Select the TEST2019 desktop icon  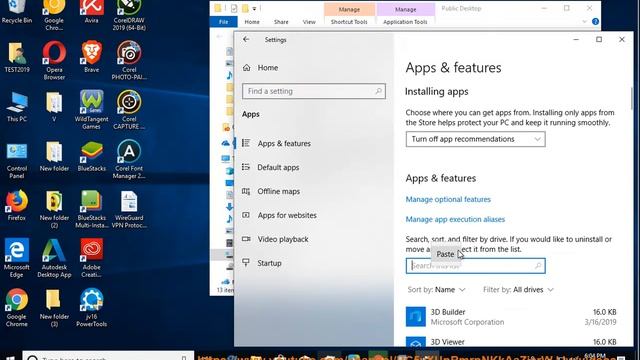[17, 57]
